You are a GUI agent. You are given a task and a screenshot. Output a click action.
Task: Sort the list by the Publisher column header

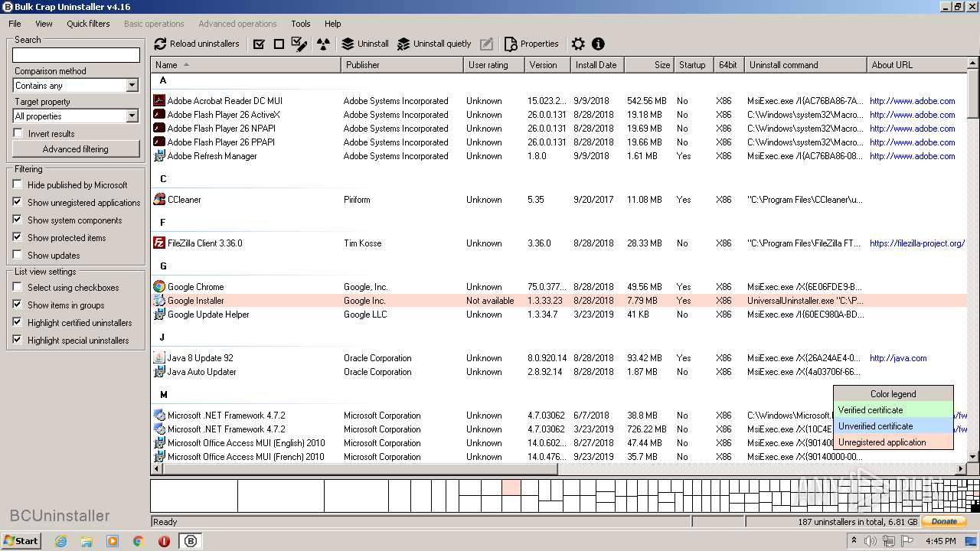click(x=402, y=65)
